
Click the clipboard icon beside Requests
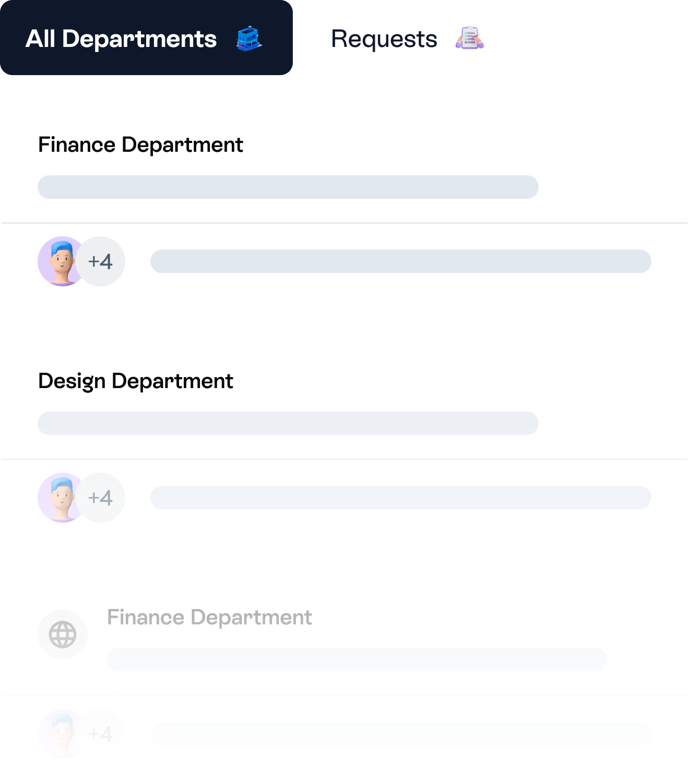(470, 38)
